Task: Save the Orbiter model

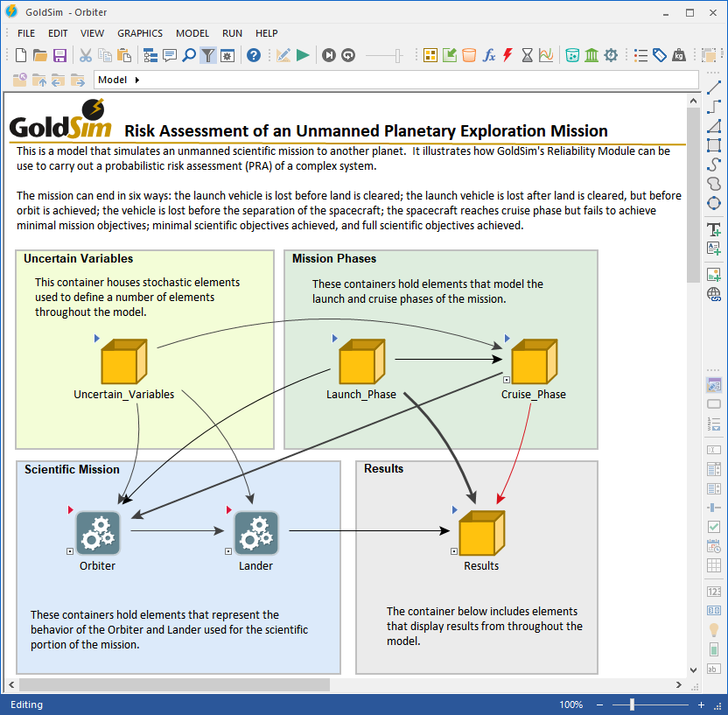Action: click(x=59, y=55)
